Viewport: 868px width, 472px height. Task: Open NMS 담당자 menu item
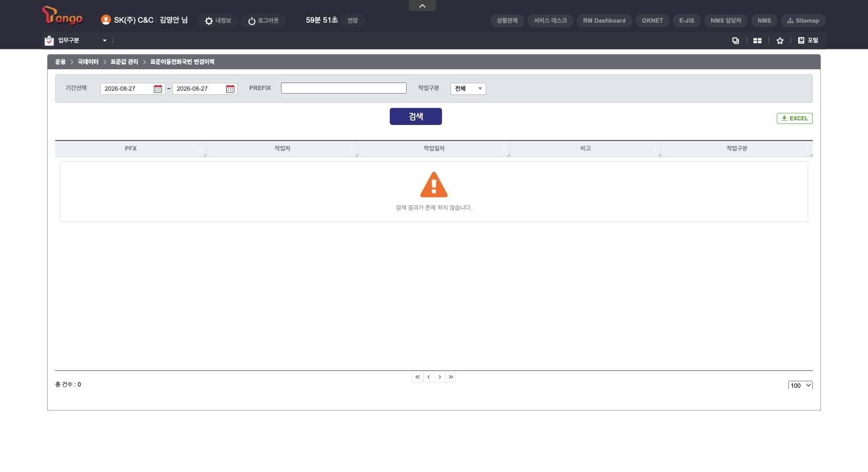726,21
